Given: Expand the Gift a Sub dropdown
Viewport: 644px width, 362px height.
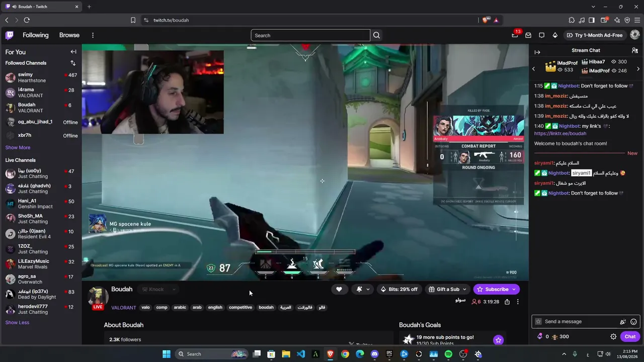Looking at the screenshot, I should pyautogui.click(x=464, y=289).
